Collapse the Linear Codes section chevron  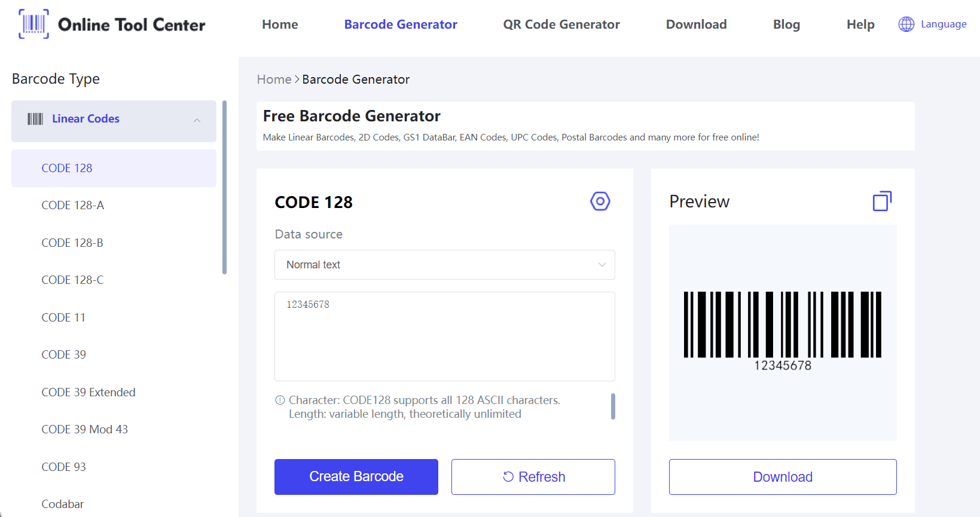tap(197, 120)
